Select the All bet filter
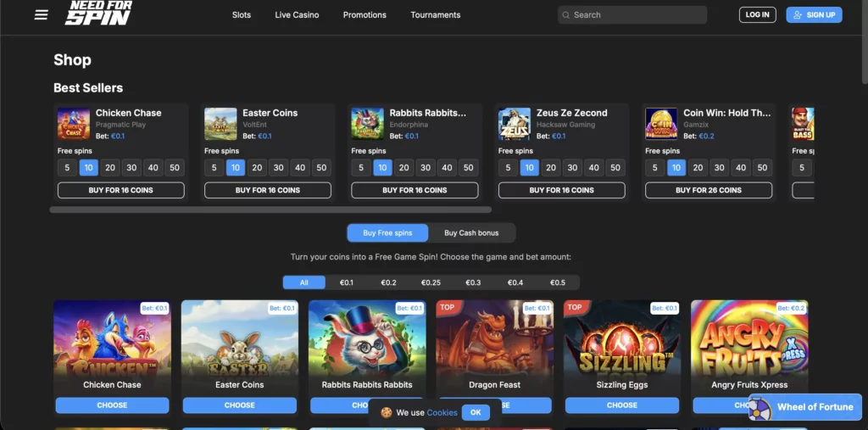 point(304,282)
